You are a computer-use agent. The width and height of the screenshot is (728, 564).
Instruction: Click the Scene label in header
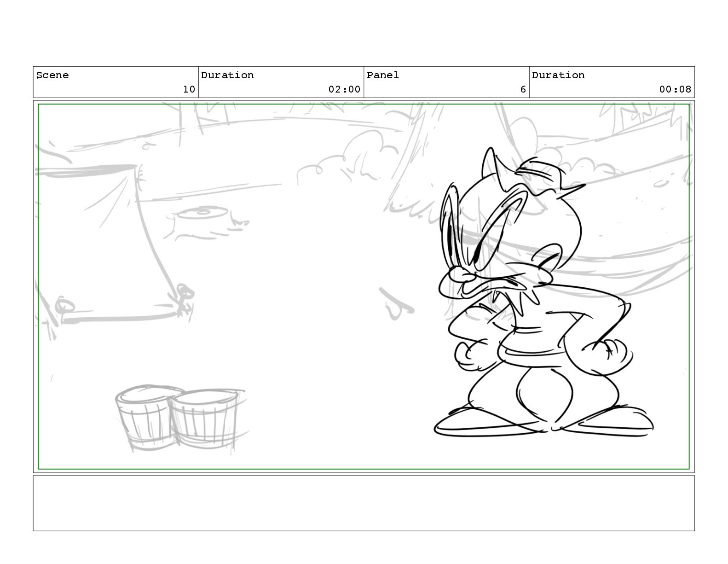(x=52, y=75)
